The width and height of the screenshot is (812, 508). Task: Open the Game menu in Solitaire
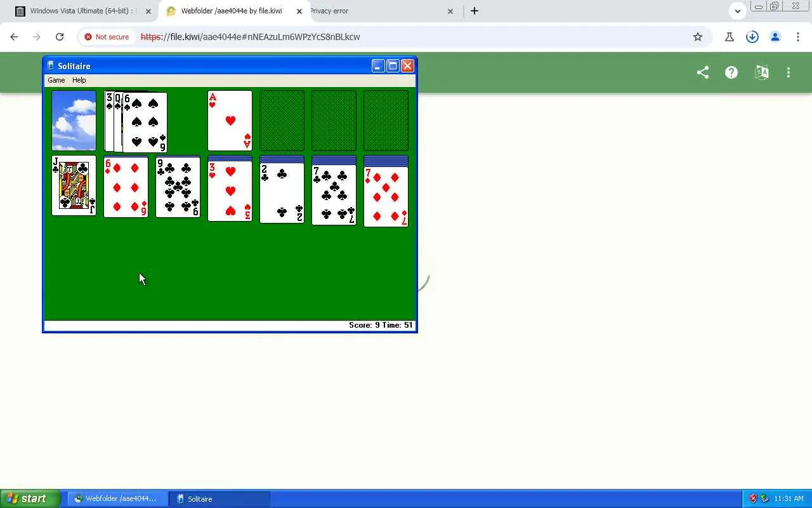56,80
